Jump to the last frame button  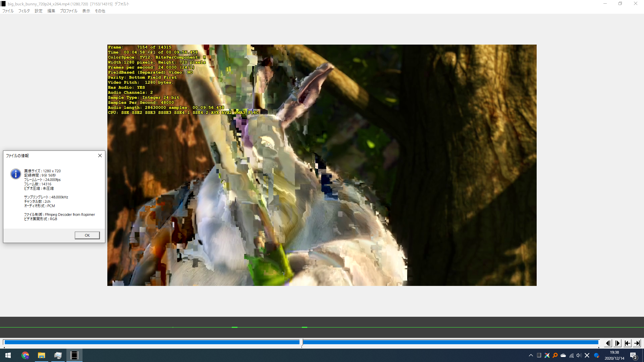(637, 343)
